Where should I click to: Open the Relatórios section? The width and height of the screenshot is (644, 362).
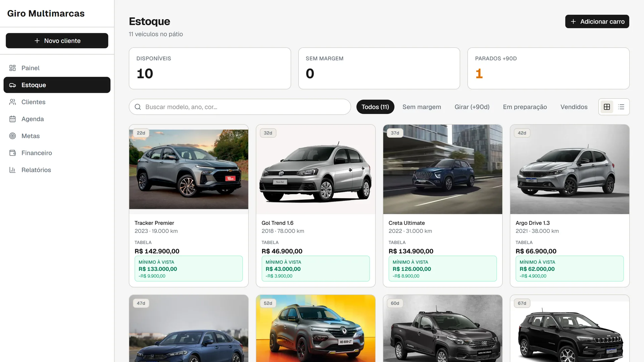click(57, 170)
